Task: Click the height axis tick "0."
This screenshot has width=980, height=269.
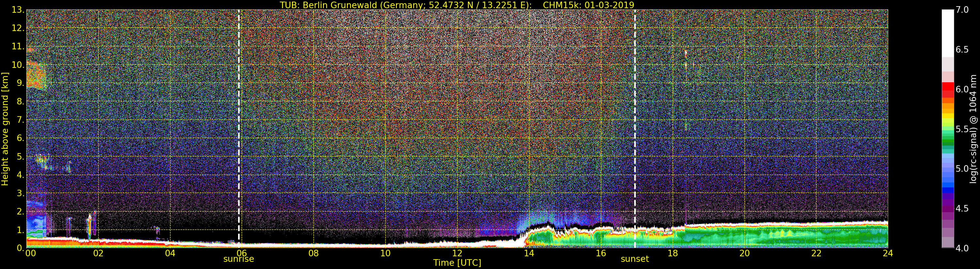Action: coord(21,248)
